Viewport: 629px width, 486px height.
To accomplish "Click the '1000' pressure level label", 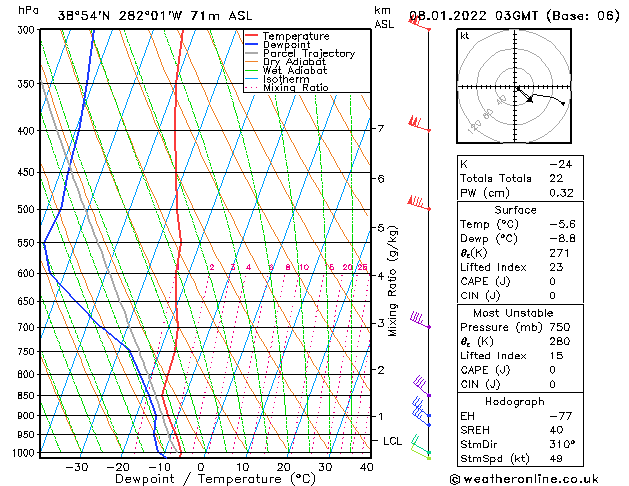I will coord(26,453).
